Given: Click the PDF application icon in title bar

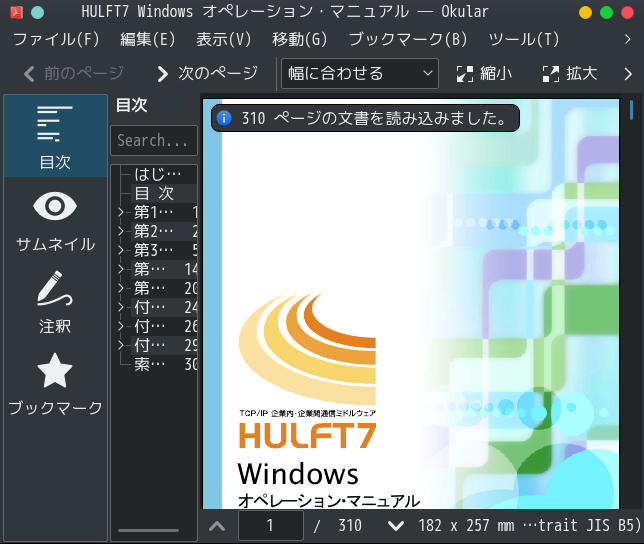Looking at the screenshot, I should click(16, 12).
